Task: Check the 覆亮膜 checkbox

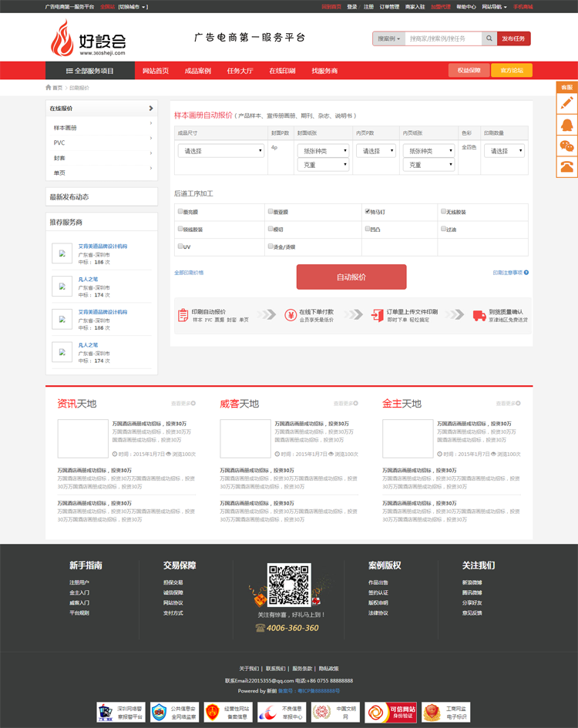Action: 180,211
